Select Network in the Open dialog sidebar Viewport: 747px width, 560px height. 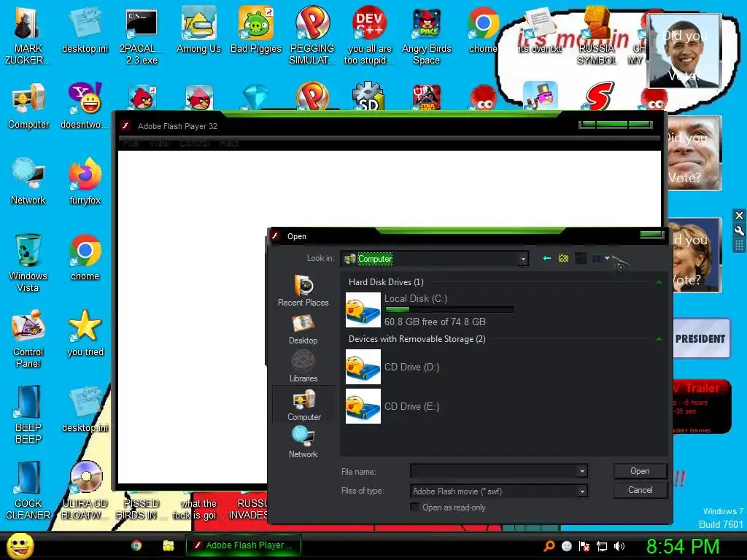tap(303, 442)
